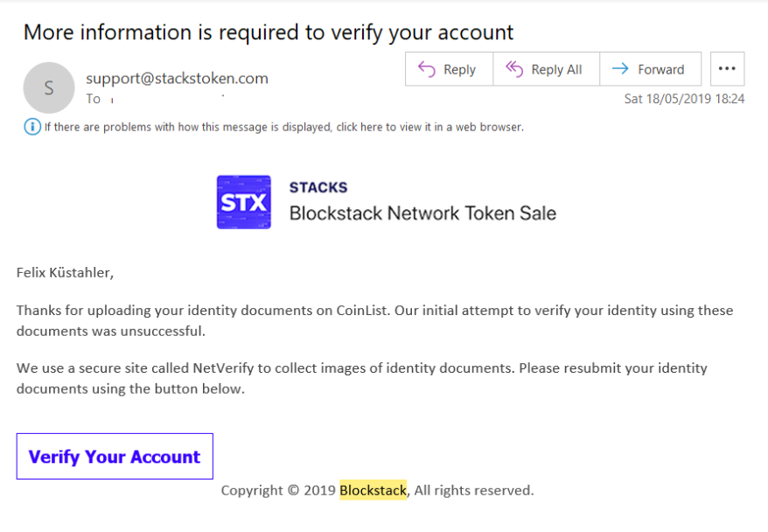Click the purple STX logo image
This screenshot has height=532, width=768.
(x=243, y=202)
